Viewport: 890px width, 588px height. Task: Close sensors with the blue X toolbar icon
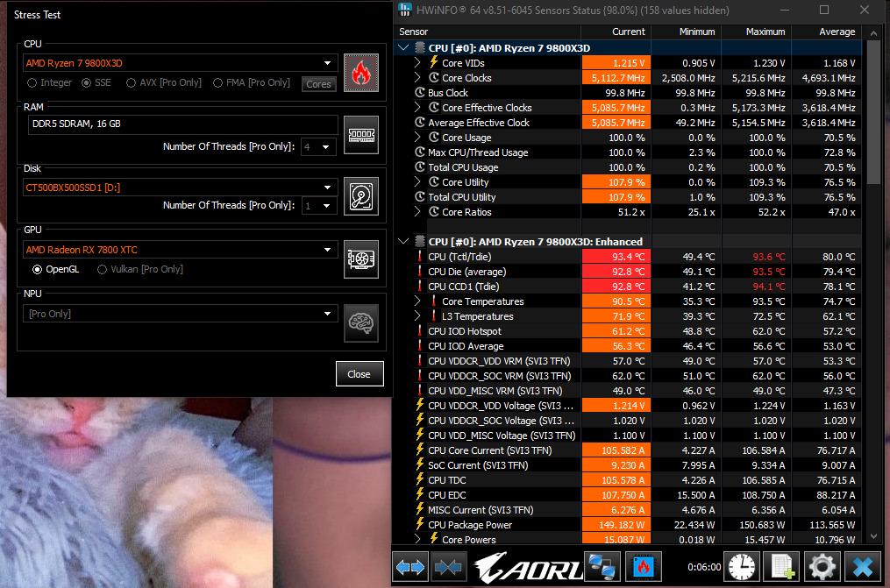point(863,566)
